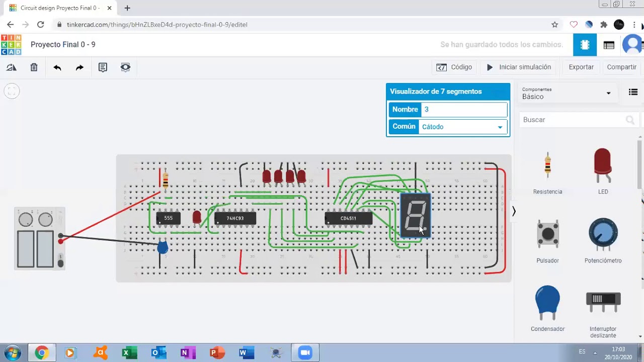Select the CD4511 decoder chip

pyautogui.click(x=348, y=218)
